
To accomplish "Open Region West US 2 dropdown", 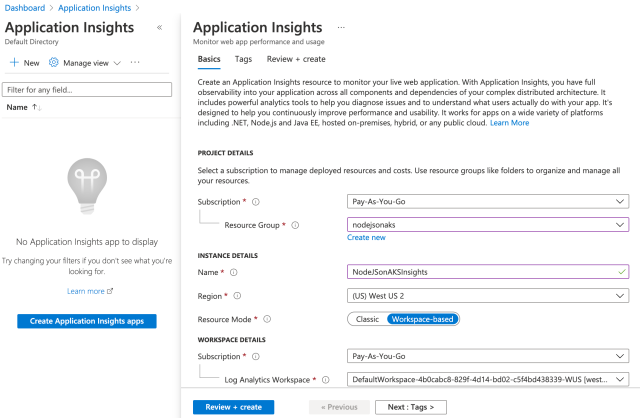I will (x=488, y=296).
